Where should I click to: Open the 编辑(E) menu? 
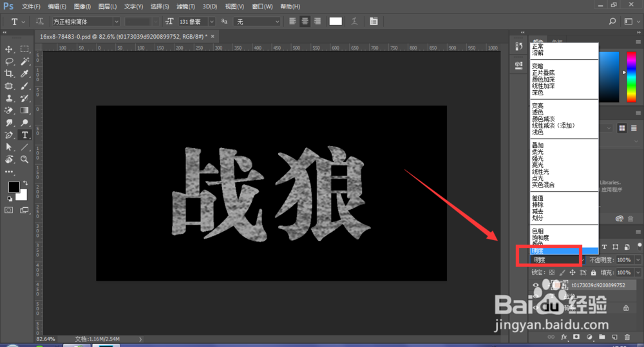pyautogui.click(x=57, y=6)
